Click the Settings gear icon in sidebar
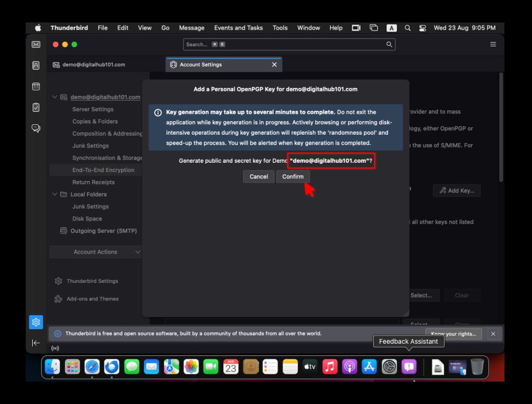Image resolution: width=532 pixels, height=404 pixels. point(36,322)
